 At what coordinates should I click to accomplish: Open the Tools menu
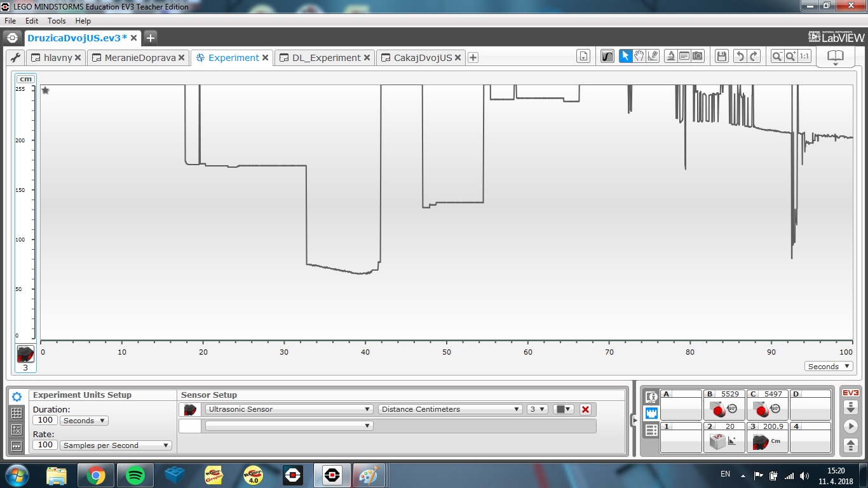tap(57, 21)
